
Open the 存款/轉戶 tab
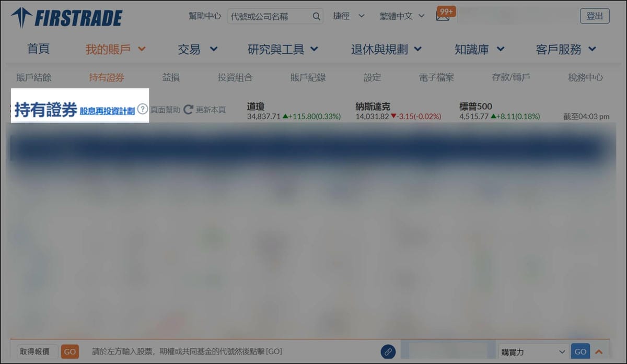click(511, 77)
